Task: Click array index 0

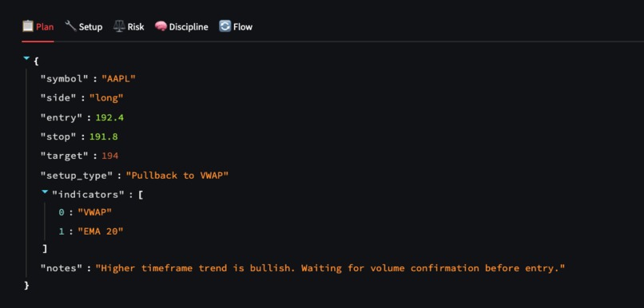Action: tap(62, 212)
